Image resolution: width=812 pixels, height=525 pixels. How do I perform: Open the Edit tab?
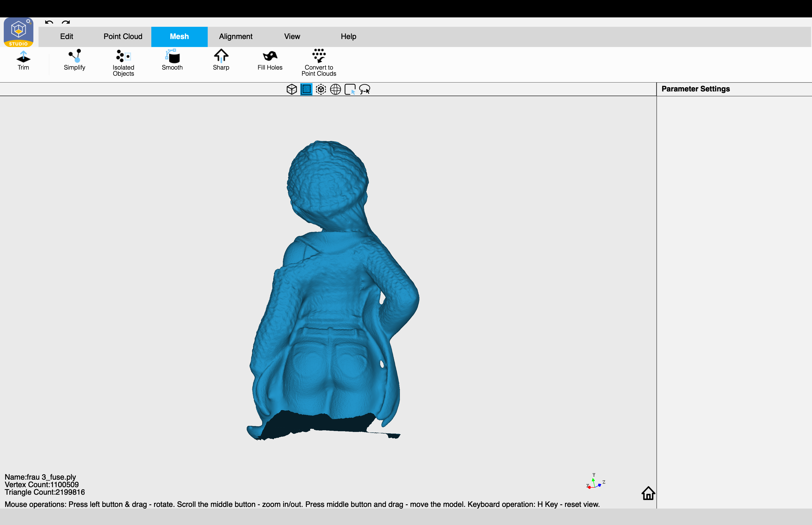pos(66,36)
